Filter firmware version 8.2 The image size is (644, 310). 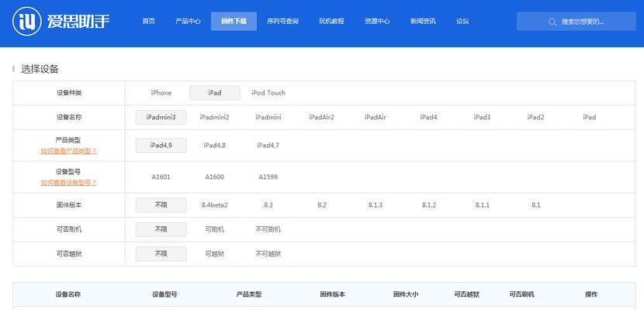[x=321, y=205]
